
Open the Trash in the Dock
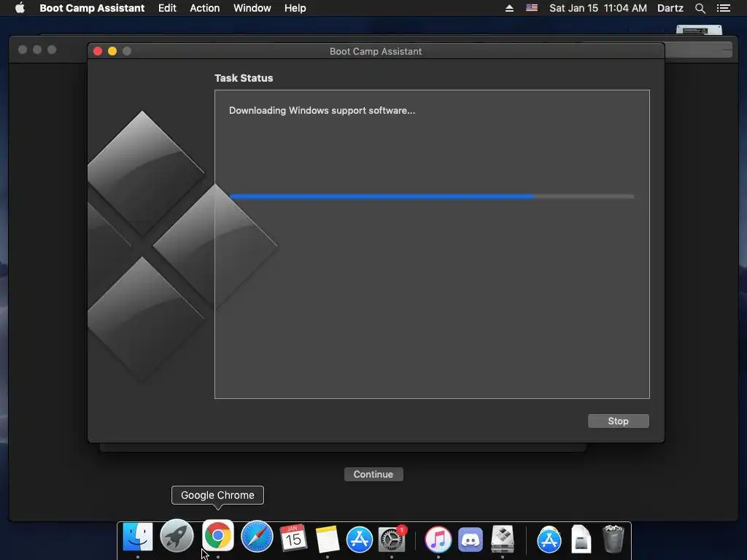(x=613, y=539)
